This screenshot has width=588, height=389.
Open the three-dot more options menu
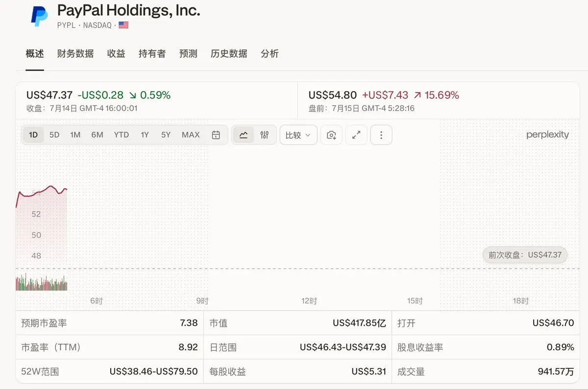[x=381, y=135]
